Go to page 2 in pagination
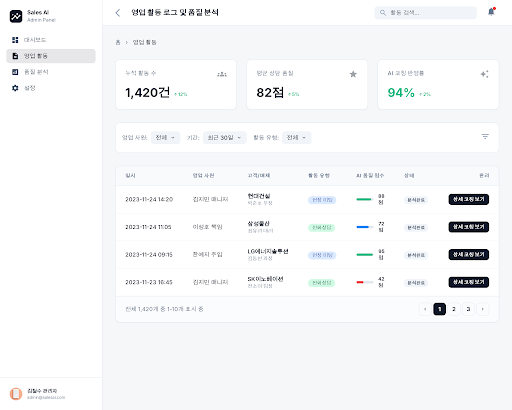512x410 pixels. point(454,309)
